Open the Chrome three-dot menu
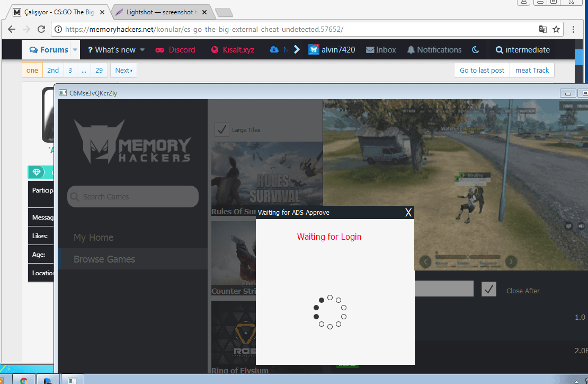 573,29
